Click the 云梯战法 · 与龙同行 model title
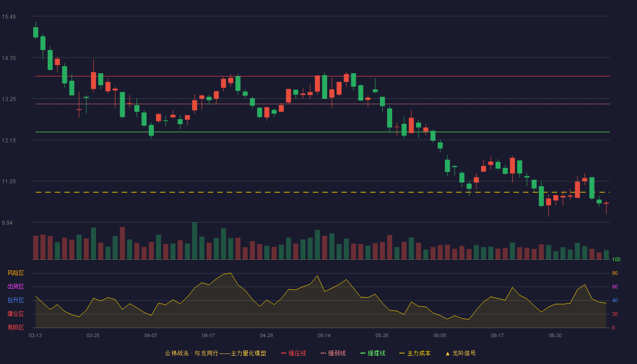The height and width of the screenshot is (364, 637). pos(215,353)
